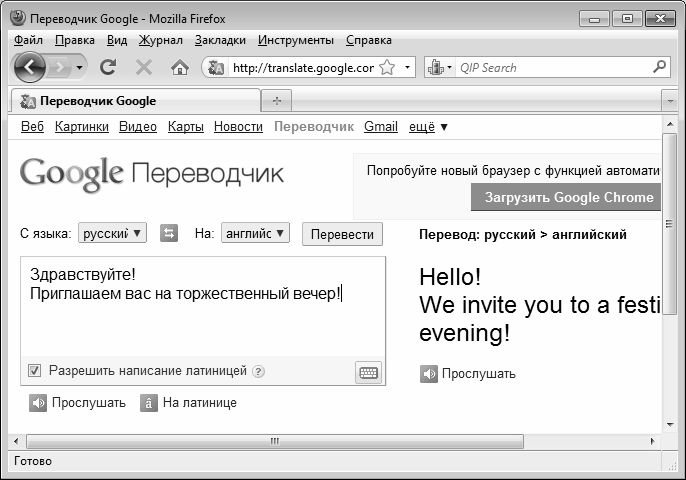
Task: Go to the Firefox home page
Action: (x=180, y=68)
